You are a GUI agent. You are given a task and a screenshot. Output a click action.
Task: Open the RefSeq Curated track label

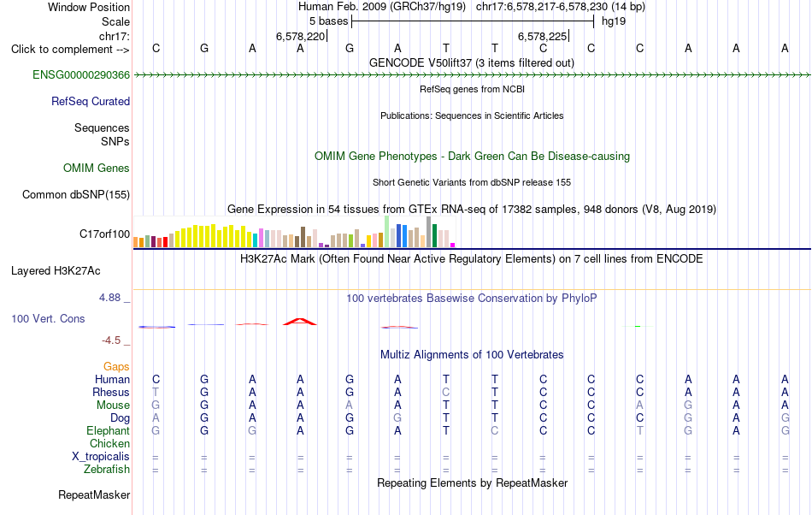click(90, 102)
